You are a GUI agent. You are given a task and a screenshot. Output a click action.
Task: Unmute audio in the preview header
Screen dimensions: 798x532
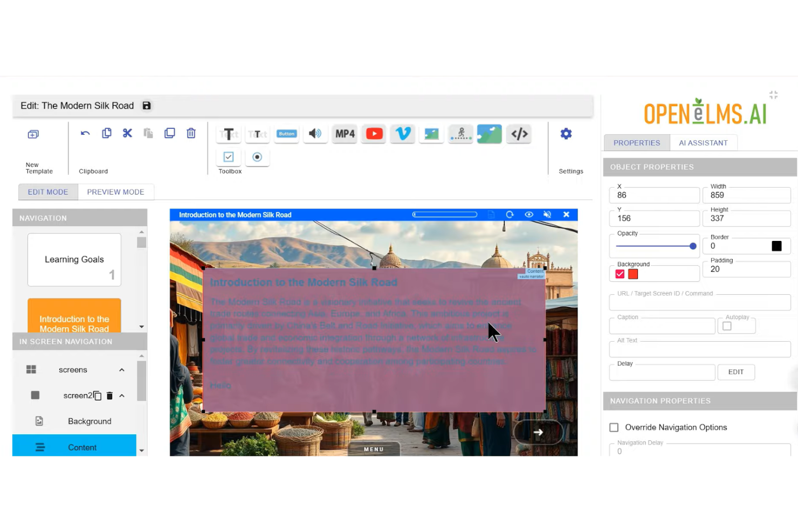click(x=547, y=214)
